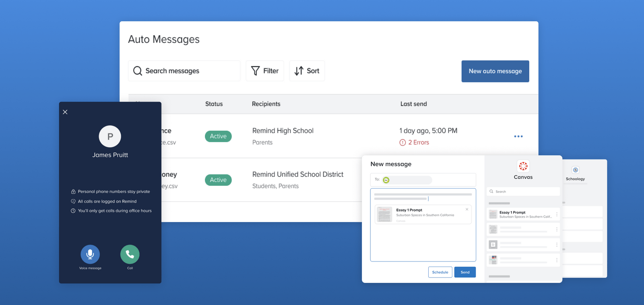The image size is (644, 305).
Task: Open options for Essay 1 Prompt Canvas item
Action: 557,214
